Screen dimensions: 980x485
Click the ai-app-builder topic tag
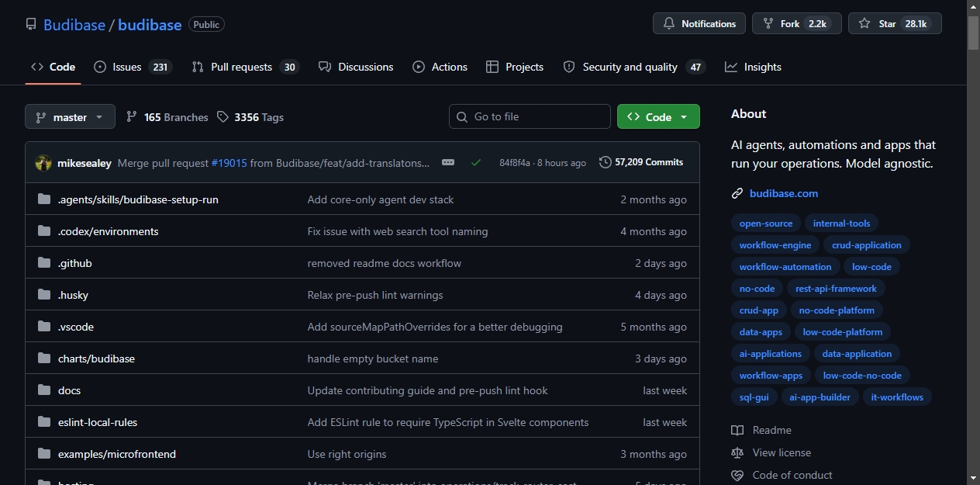point(820,397)
